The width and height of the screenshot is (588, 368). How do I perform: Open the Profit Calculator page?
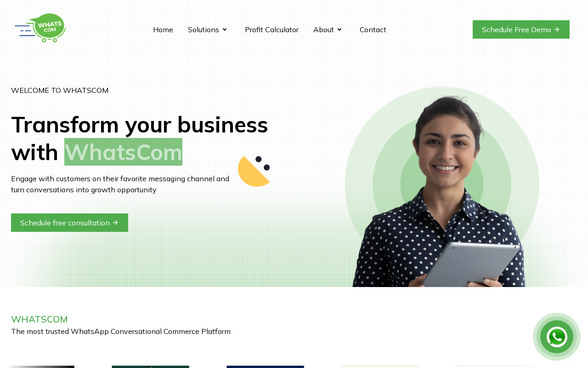[x=272, y=29]
